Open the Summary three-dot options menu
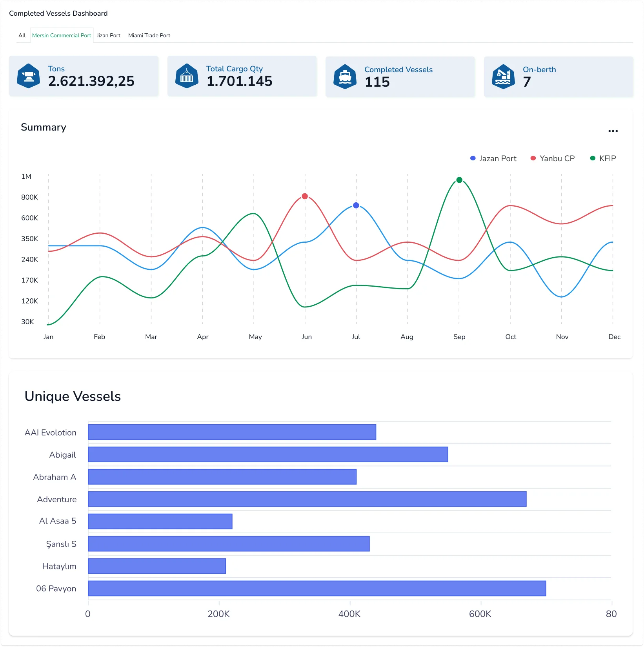Screen dimensions: 644x647 [x=613, y=131]
